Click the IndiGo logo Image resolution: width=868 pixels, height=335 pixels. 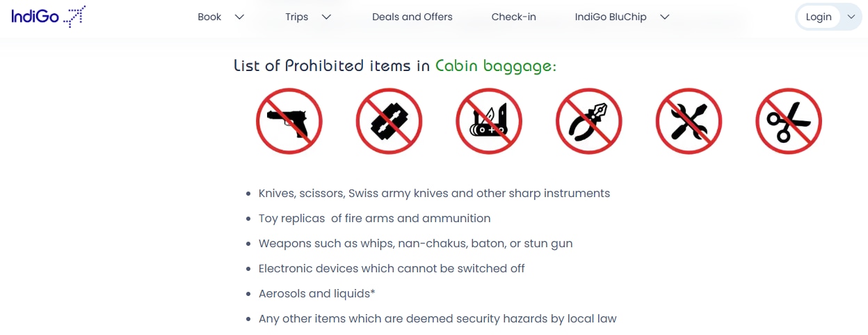pyautogui.click(x=48, y=16)
